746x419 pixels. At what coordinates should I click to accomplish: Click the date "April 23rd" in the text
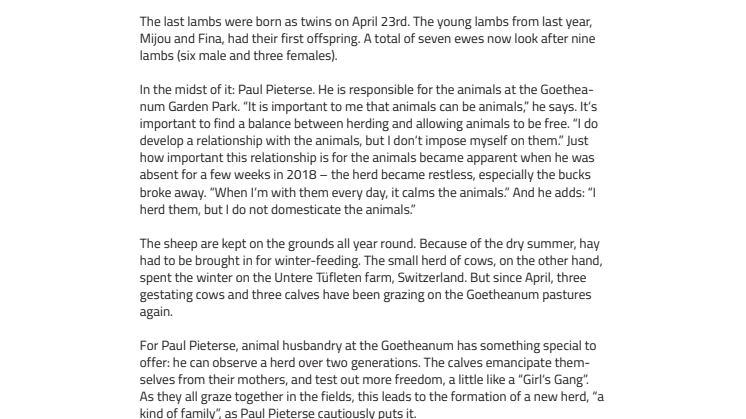tap(380, 22)
